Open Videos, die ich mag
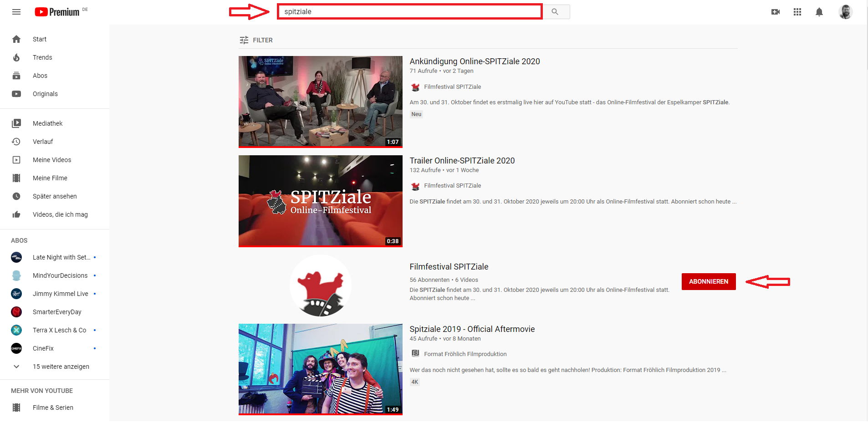 [55, 214]
